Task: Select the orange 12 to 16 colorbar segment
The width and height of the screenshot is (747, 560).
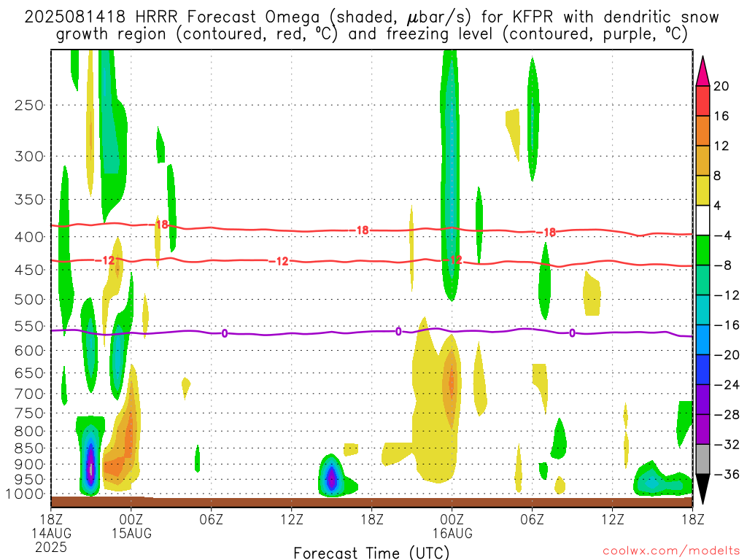Action: 703,131
